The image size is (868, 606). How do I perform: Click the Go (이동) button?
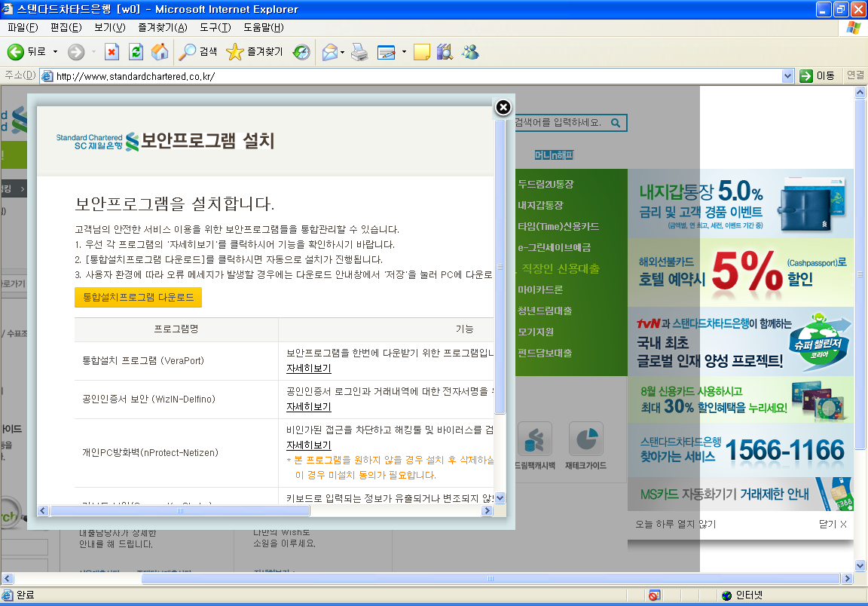click(817, 76)
